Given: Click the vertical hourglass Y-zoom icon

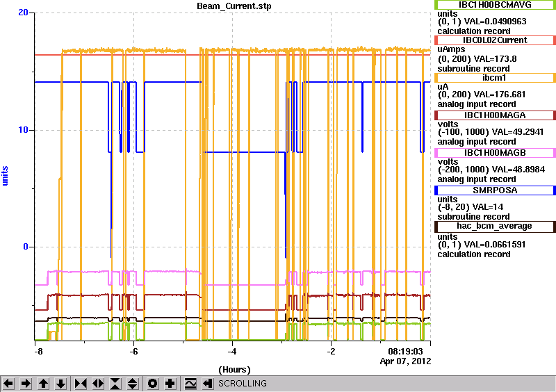Looking at the screenshot, I should pos(115,384).
